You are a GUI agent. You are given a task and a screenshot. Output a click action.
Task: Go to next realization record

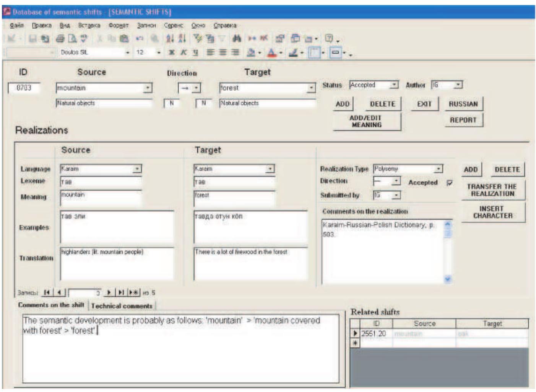coord(109,293)
